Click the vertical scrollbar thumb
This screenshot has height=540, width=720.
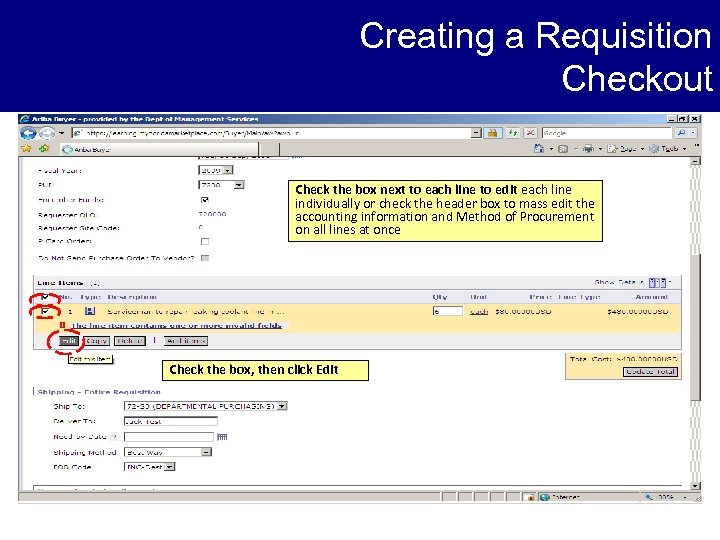[696, 326]
